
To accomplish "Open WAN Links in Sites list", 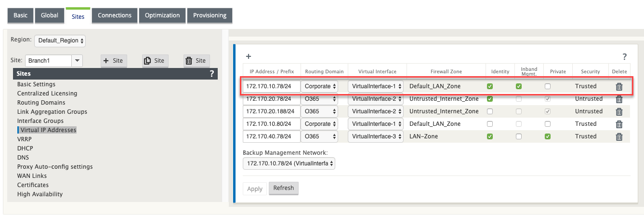I will [32, 176].
